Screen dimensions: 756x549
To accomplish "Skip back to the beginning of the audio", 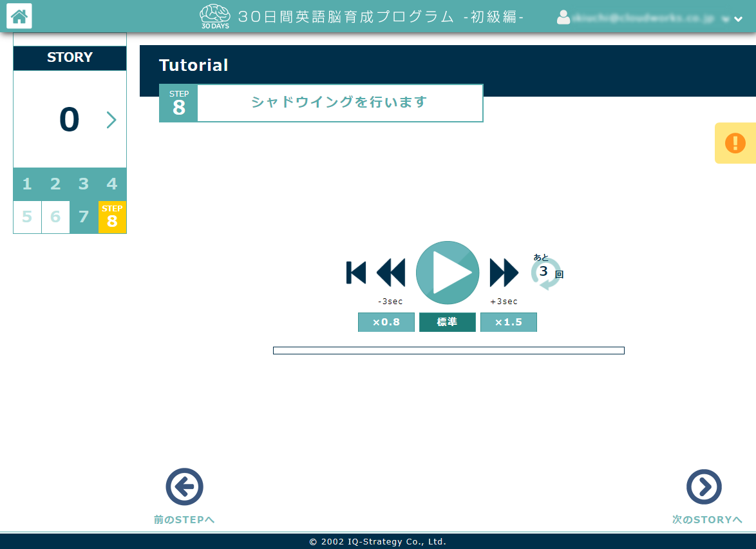I will point(355,273).
